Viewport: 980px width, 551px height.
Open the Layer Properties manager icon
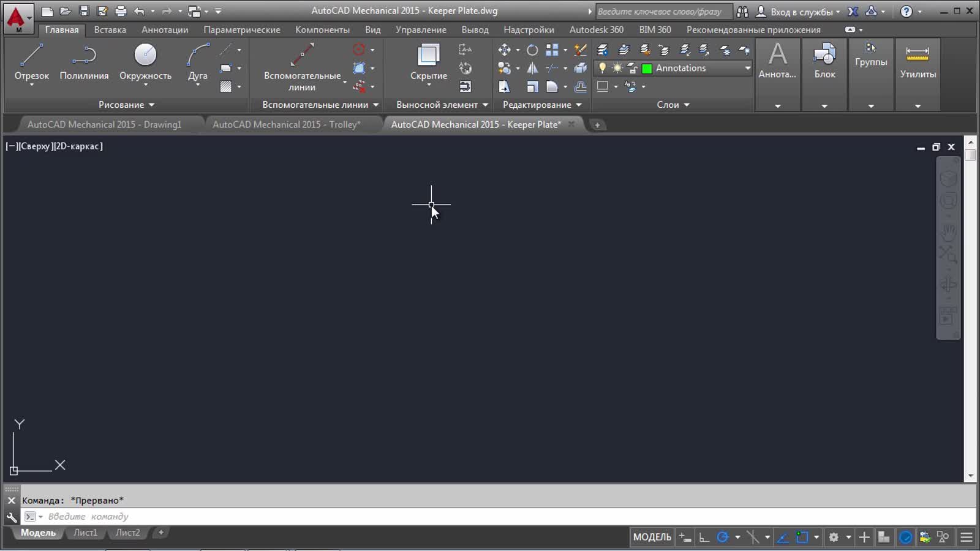tap(603, 50)
